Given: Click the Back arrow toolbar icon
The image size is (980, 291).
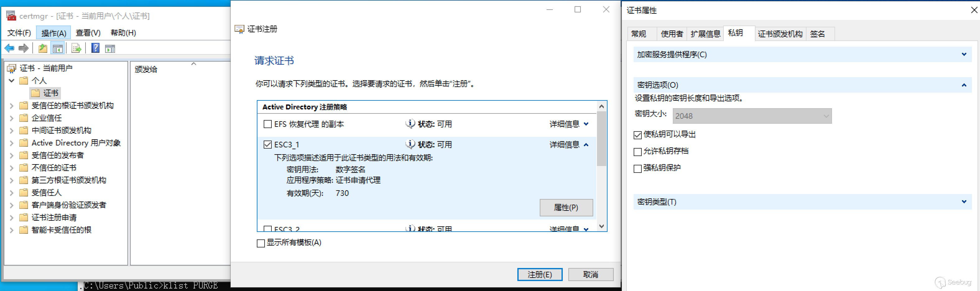Looking at the screenshot, I should (10, 48).
